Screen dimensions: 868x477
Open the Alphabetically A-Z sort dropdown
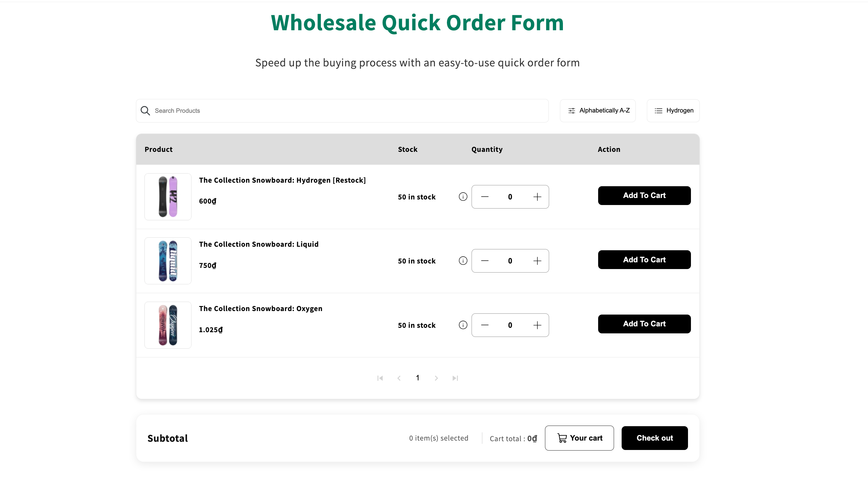coord(598,110)
